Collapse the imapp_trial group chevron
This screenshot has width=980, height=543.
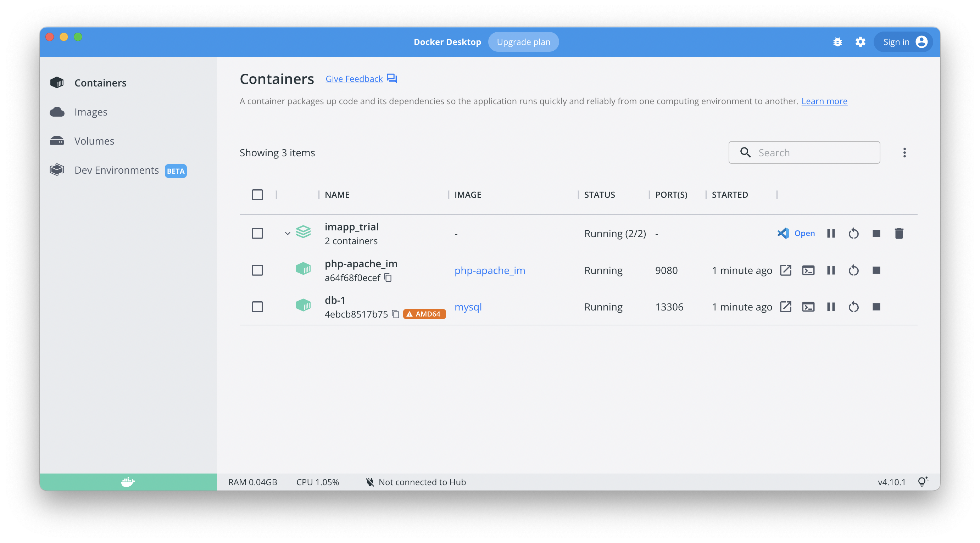pos(288,233)
